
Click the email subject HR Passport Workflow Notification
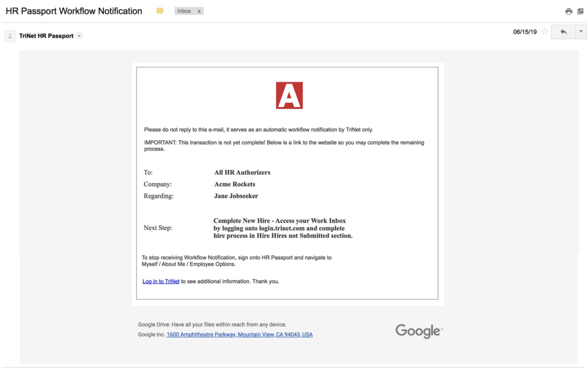[x=74, y=11]
